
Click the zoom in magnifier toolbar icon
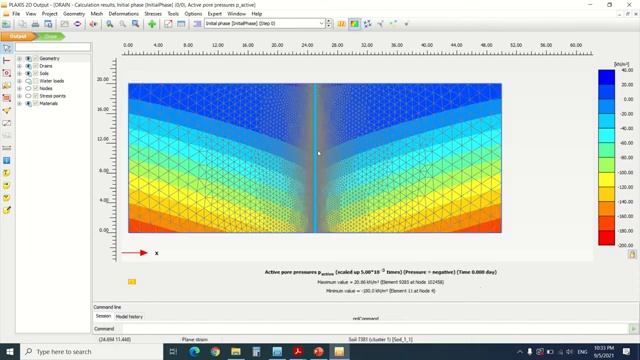110,24
